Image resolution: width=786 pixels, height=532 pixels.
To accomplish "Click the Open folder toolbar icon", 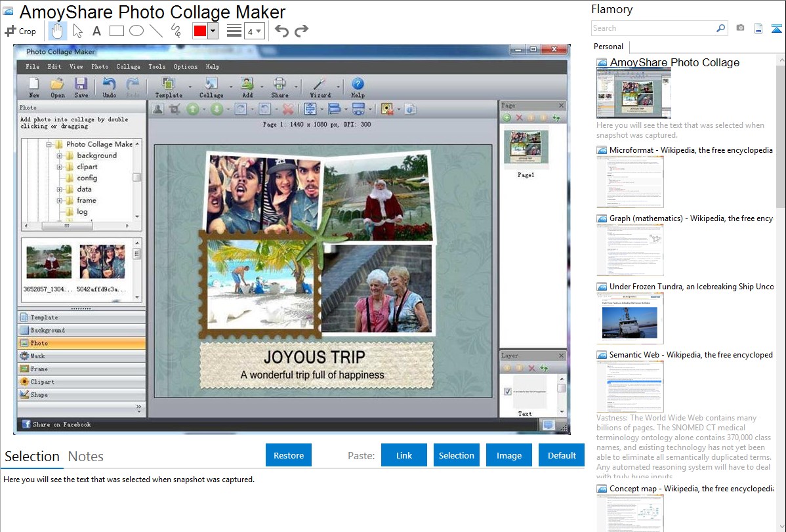I will (x=58, y=87).
